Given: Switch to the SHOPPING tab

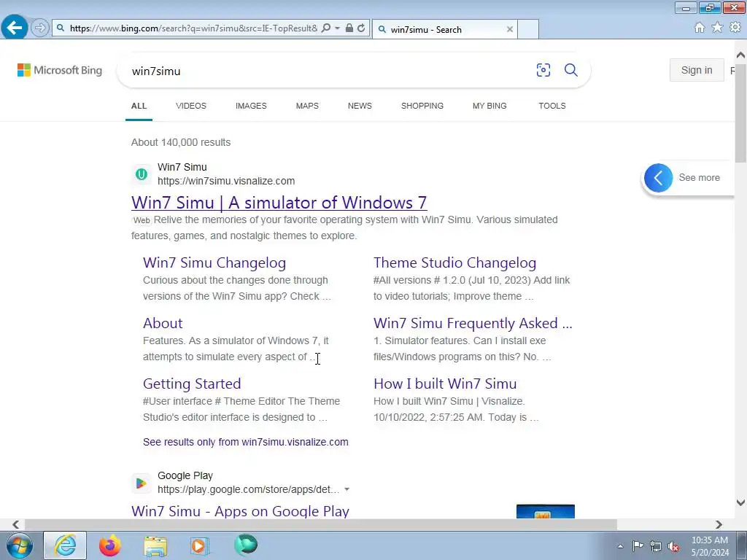Looking at the screenshot, I should tap(422, 106).
